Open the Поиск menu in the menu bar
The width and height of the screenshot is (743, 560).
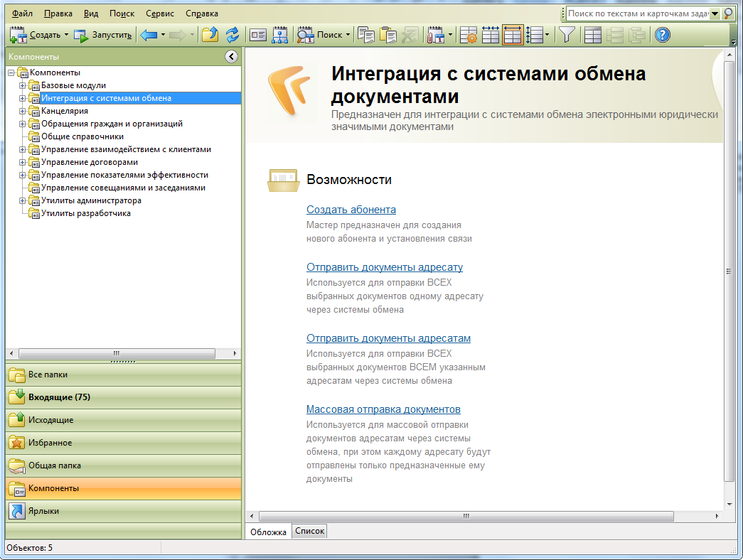coord(122,14)
